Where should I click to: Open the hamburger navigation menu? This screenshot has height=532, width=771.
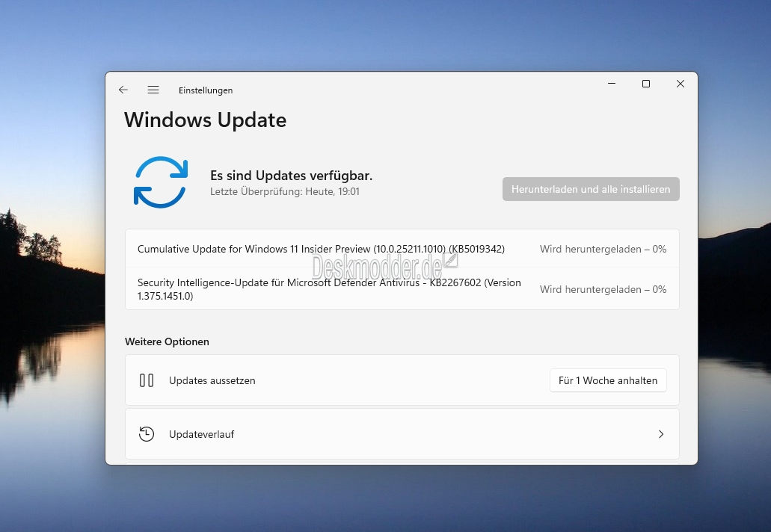pyautogui.click(x=153, y=90)
